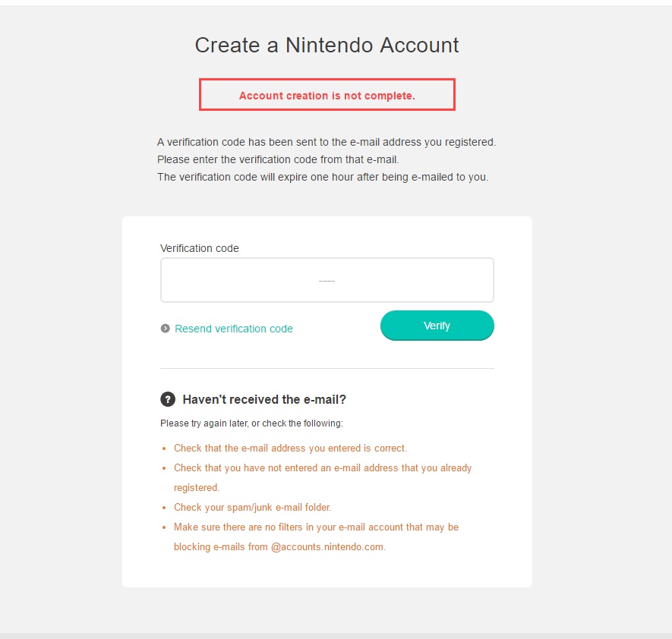The width and height of the screenshot is (672, 639).
Task: Click the "A verification code has been sent" line
Action: (327, 142)
